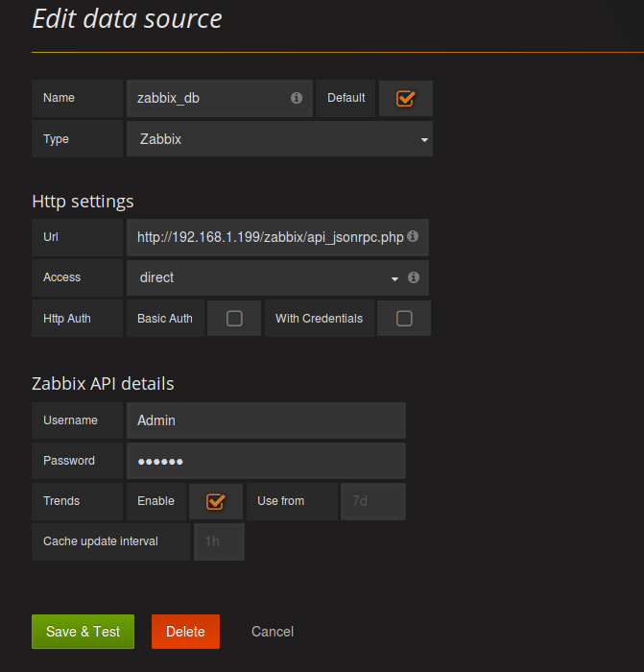This screenshot has width=644, height=672.
Task: Enable the With Credentials checkbox
Action: 404,319
